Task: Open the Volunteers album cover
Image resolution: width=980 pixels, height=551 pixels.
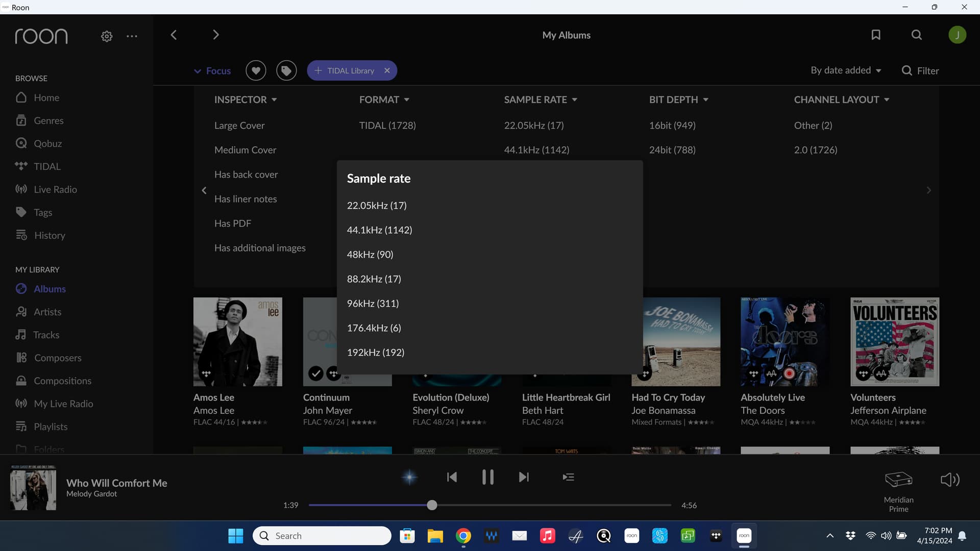Action: coord(894,341)
